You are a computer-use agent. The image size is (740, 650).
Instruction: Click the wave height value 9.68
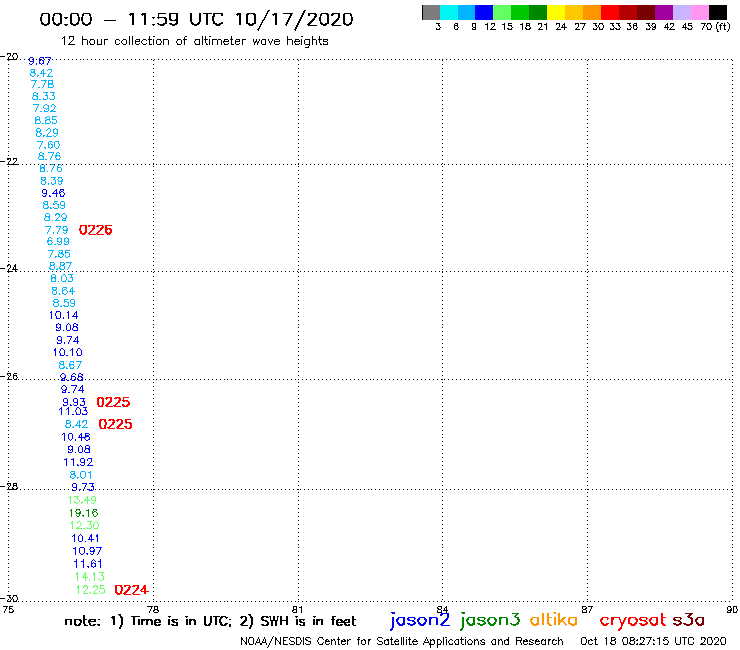tap(72, 377)
